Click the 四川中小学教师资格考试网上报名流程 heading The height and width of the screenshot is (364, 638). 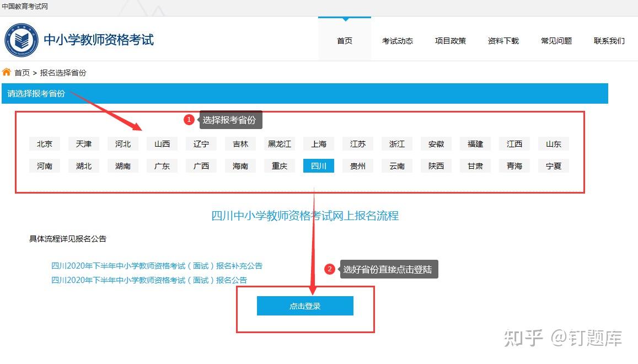click(x=305, y=216)
